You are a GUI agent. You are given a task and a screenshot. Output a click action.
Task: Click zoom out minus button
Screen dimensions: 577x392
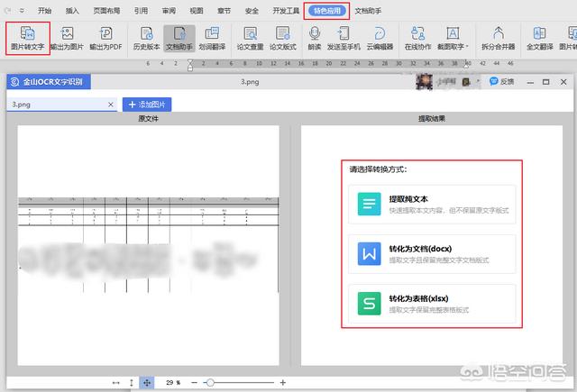[x=195, y=382]
